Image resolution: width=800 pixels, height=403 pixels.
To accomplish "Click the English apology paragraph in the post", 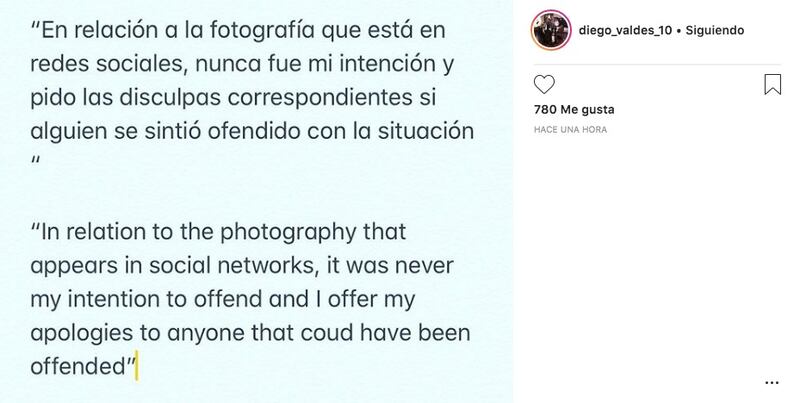I will coord(250,299).
